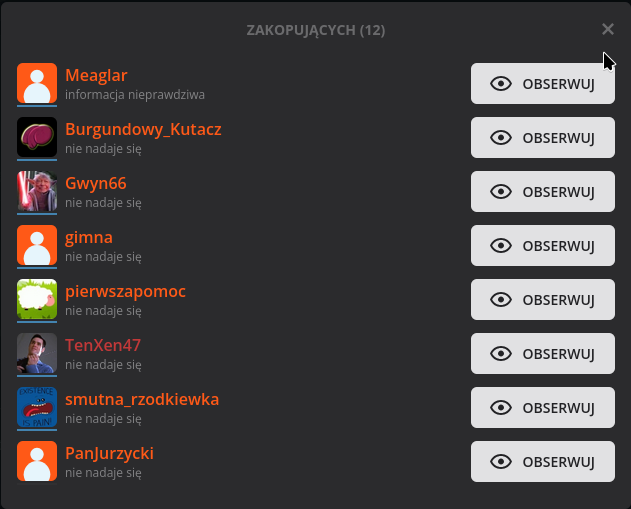Open the TenXen47 username link

point(103,345)
